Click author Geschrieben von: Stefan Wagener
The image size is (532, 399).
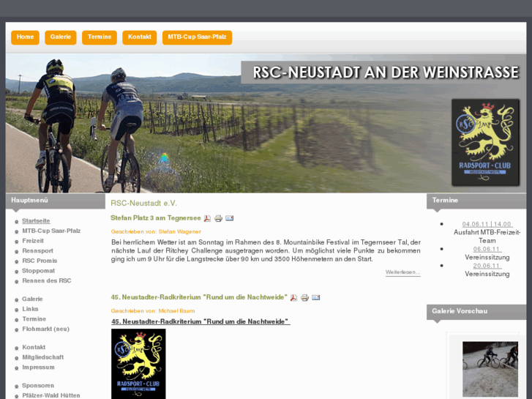coord(156,231)
